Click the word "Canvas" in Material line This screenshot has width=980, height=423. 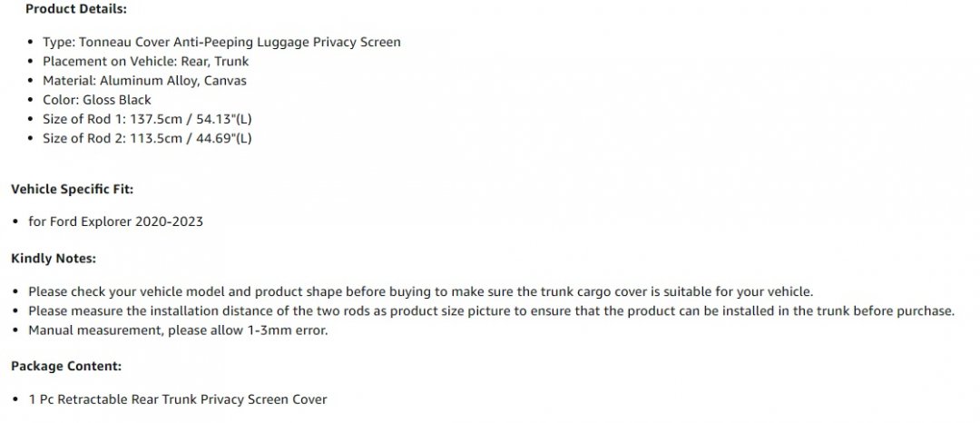[225, 81]
